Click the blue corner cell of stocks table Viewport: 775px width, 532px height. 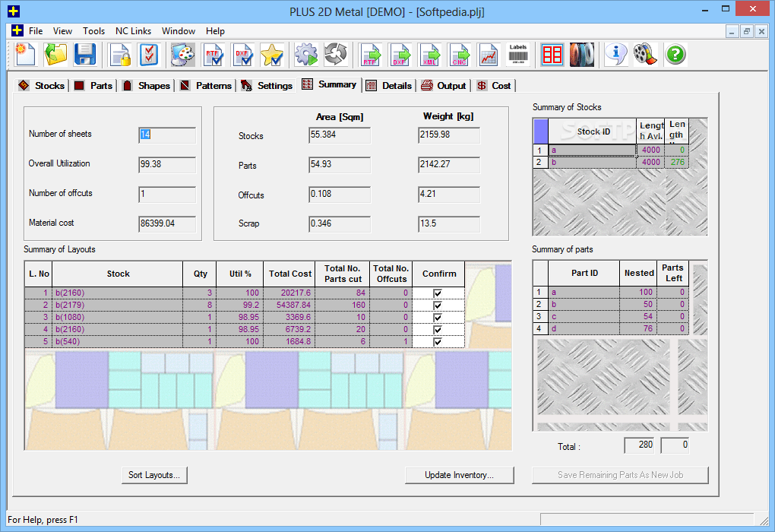point(541,131)
